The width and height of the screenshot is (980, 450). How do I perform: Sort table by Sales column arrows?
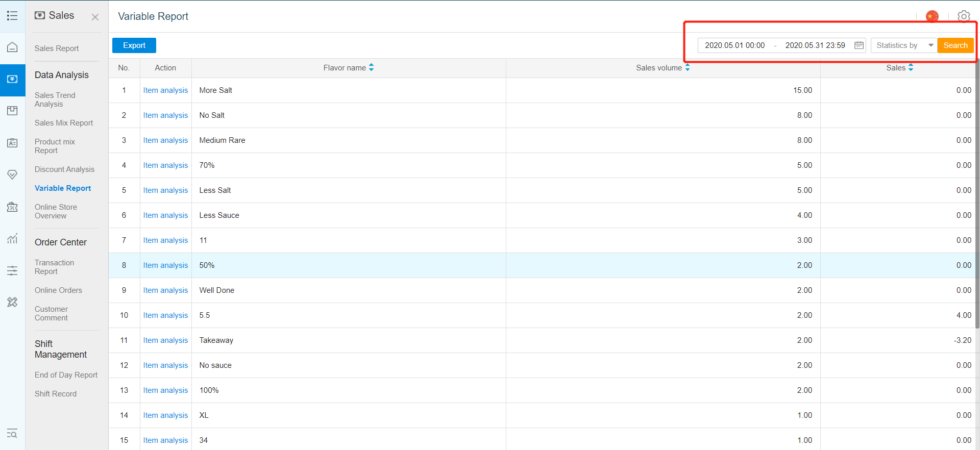click(x=911, y=67)
